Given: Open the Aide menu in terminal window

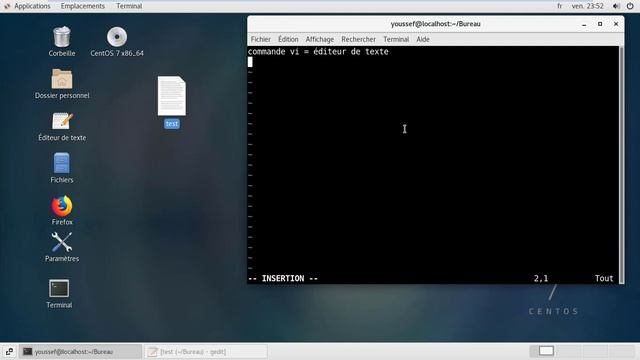Looking at the screenshot, I should (423, 39).
